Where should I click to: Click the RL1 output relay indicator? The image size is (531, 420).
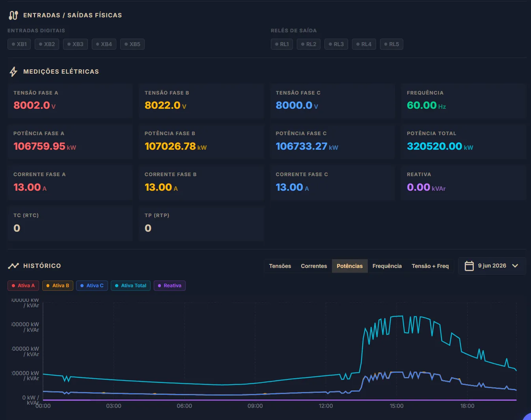point(282,44)
